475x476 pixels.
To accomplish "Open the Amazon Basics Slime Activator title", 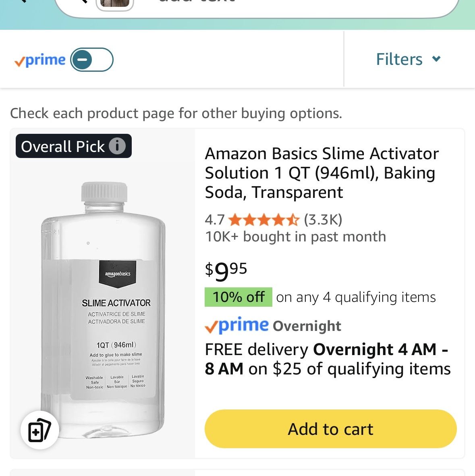I will pyautogui.click(x=322, y=173).
